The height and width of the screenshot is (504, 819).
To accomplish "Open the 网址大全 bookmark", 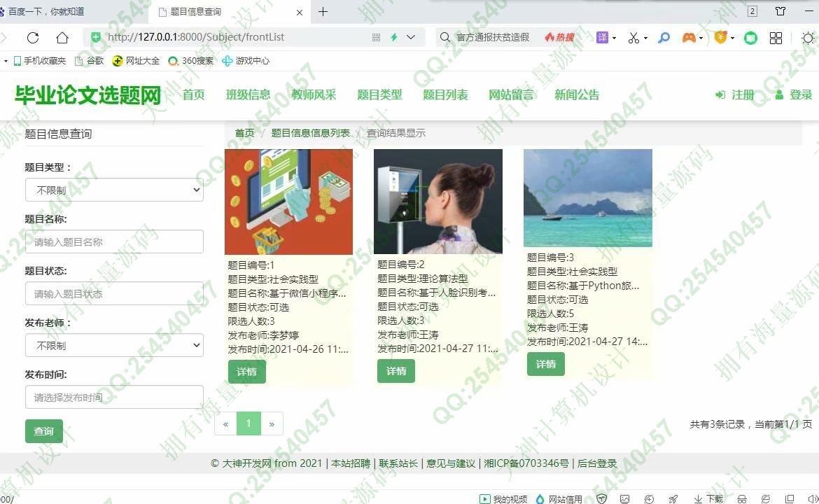I will 136,61.
